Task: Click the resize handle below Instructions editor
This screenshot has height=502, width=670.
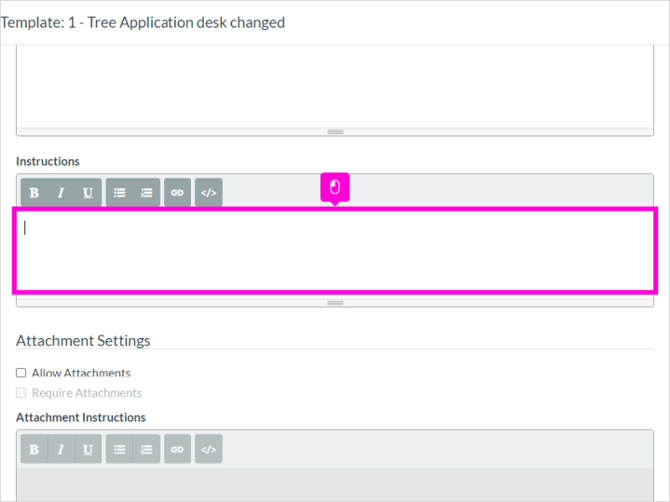Action: tap(335, 303)
